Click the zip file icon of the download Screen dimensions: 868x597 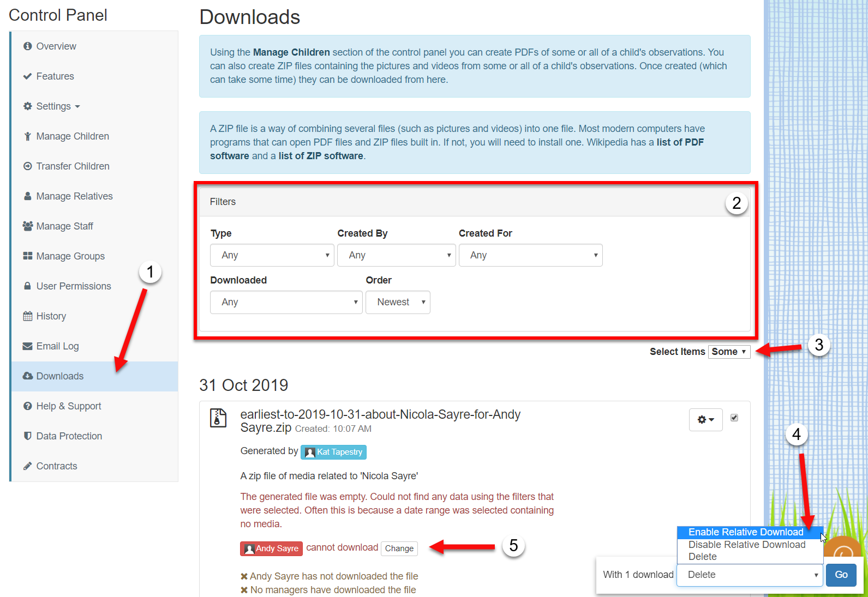(x=218, y=418)
